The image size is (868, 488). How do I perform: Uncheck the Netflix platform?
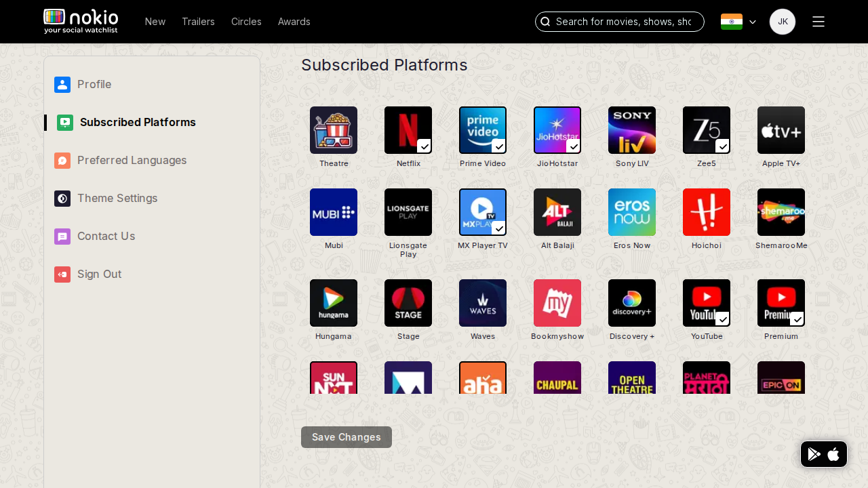pyautogui.click(x=408, y=130)
